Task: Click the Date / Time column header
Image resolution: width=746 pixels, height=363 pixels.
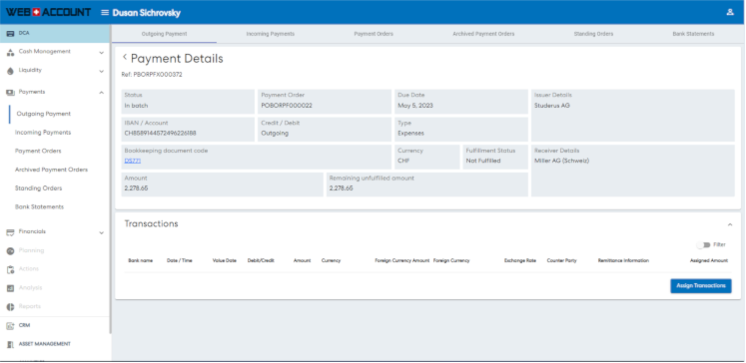Action: 179,261
